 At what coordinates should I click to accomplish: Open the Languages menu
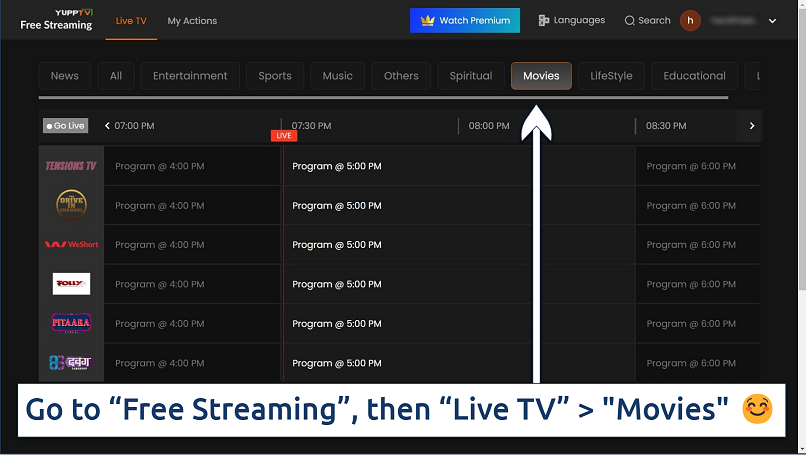coord(572,21)
